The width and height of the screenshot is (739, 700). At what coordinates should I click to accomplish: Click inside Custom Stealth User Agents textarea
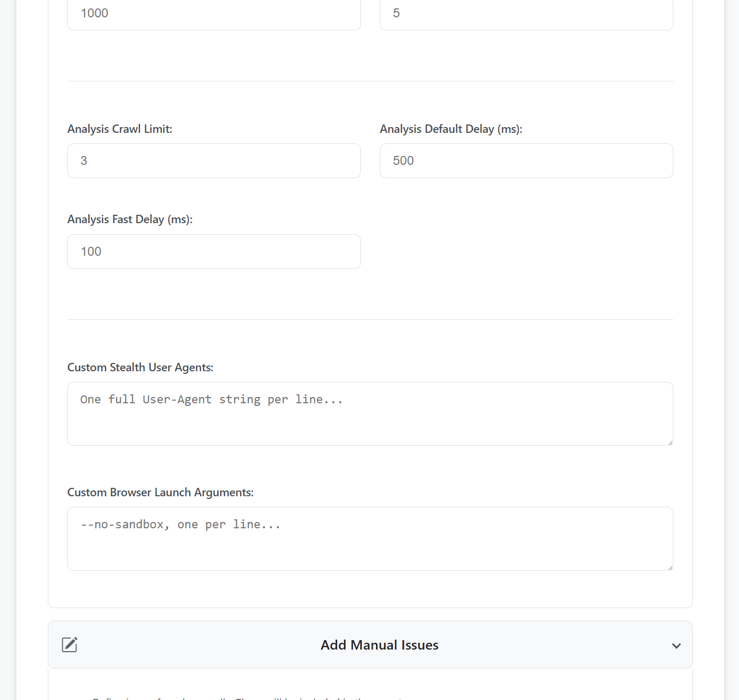pyautogui.click(x=370, y=414)
